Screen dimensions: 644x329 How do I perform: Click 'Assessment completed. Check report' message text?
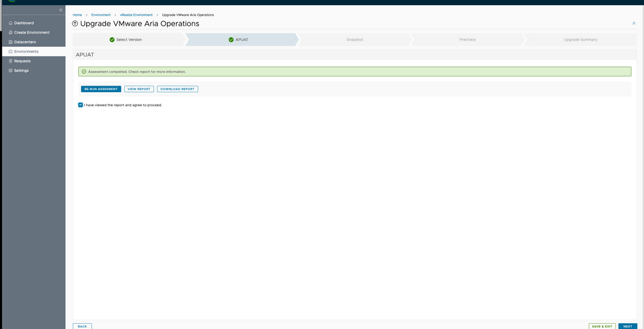pyautogui.click(x=137, y=72)
